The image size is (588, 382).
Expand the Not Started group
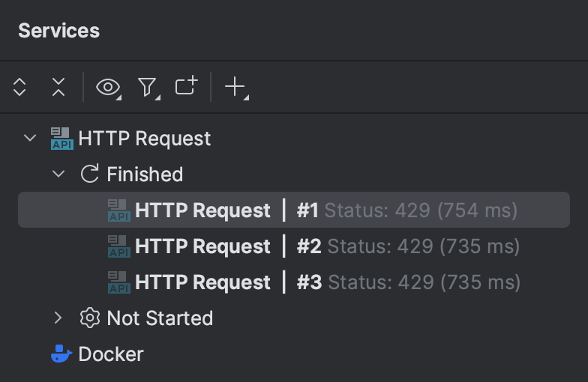tap(58, 318)
